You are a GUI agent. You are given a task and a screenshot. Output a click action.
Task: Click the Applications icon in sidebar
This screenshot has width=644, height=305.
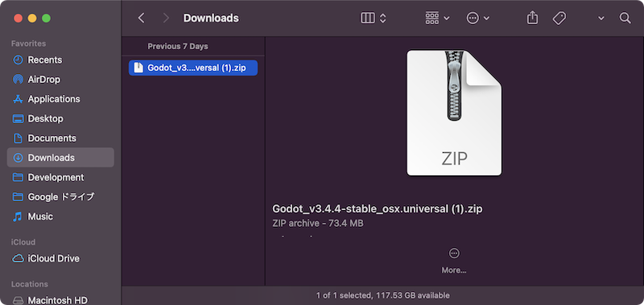click(18, 99)
